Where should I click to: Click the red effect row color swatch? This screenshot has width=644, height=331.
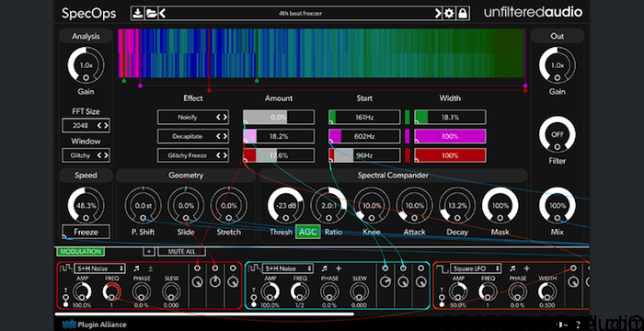coord(408,155)
